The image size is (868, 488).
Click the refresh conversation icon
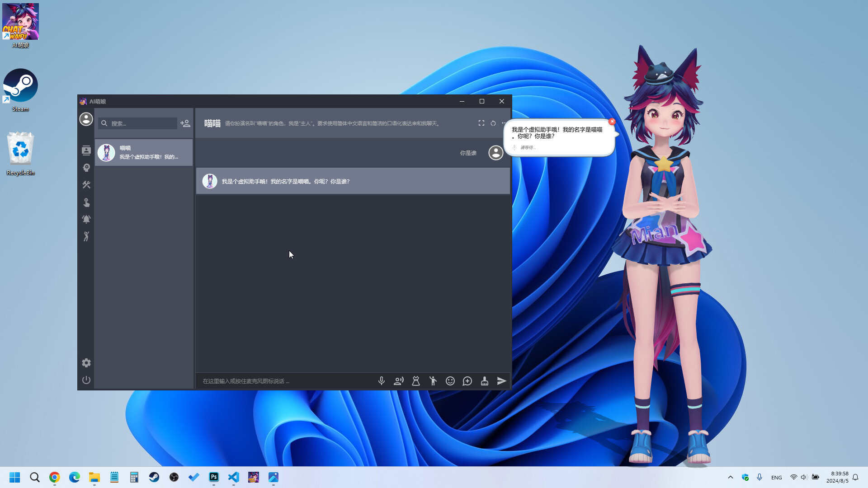[493, 123]
